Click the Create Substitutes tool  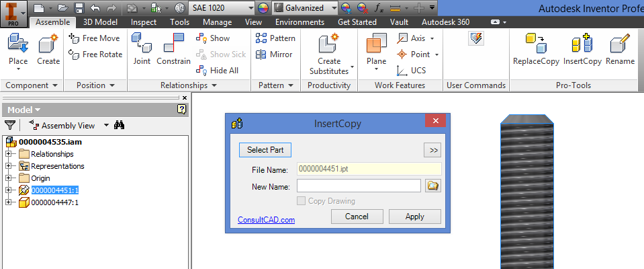(x=329, y=54)
